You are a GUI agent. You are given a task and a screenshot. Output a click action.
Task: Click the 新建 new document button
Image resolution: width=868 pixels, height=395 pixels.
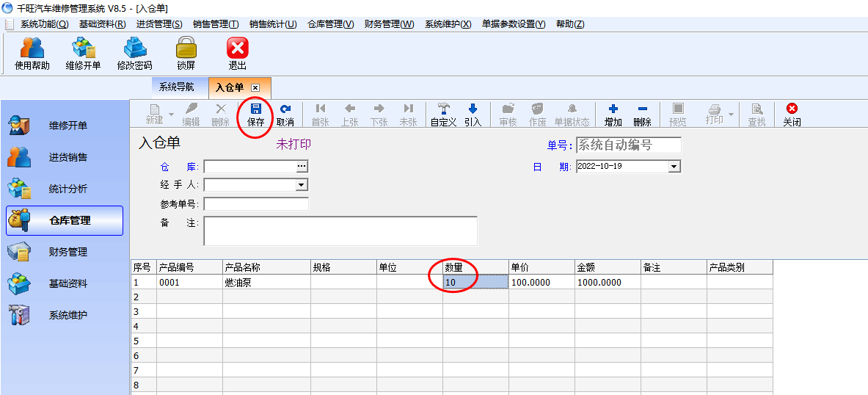coord(154,115)
